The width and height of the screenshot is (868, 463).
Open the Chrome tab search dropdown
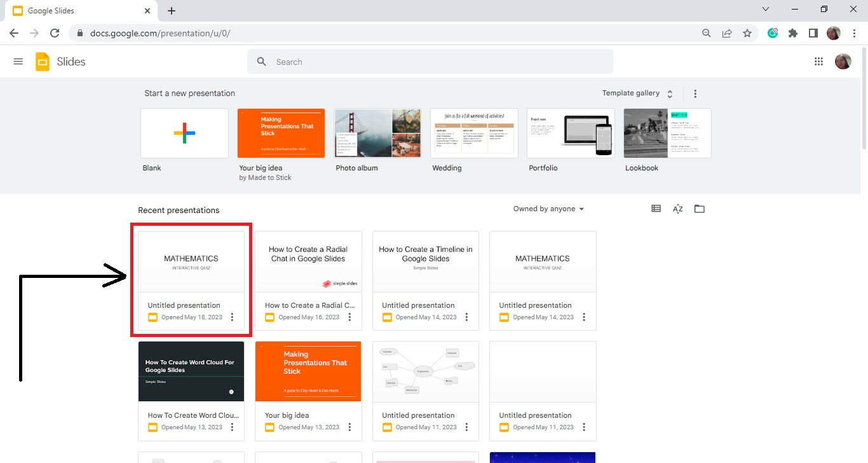[766, 10]
